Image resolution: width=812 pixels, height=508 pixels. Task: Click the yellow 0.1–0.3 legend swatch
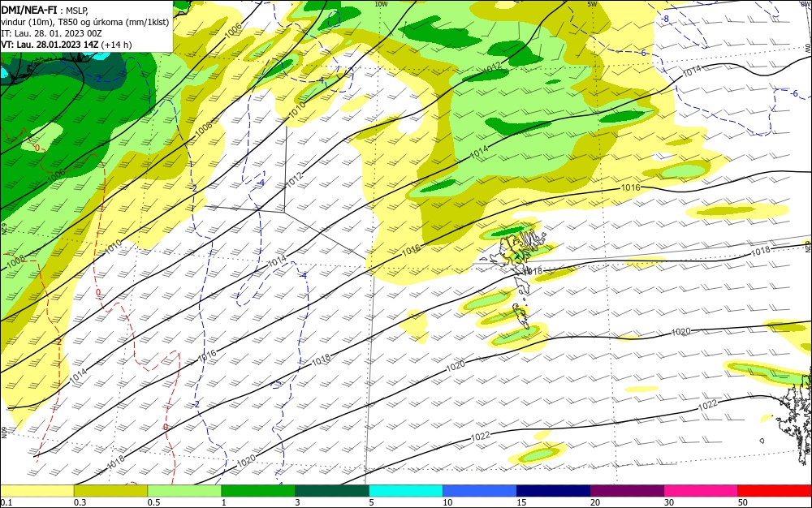click(37, 491)
